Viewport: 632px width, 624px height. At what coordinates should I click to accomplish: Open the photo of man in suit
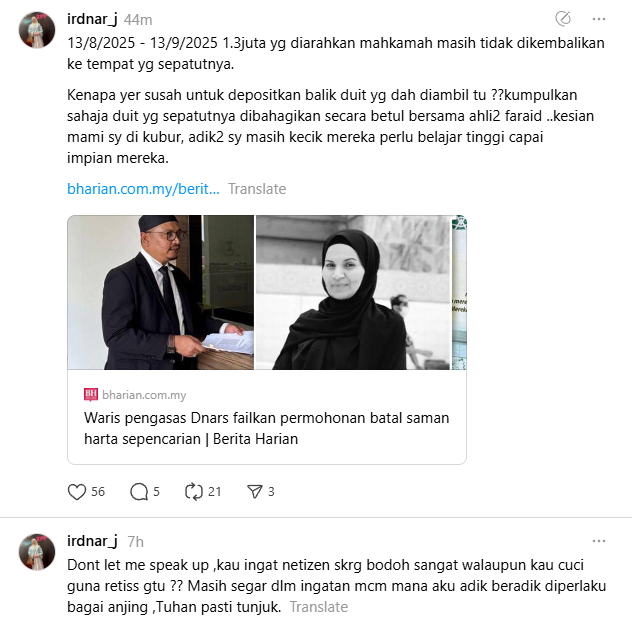tap(161, 292)
